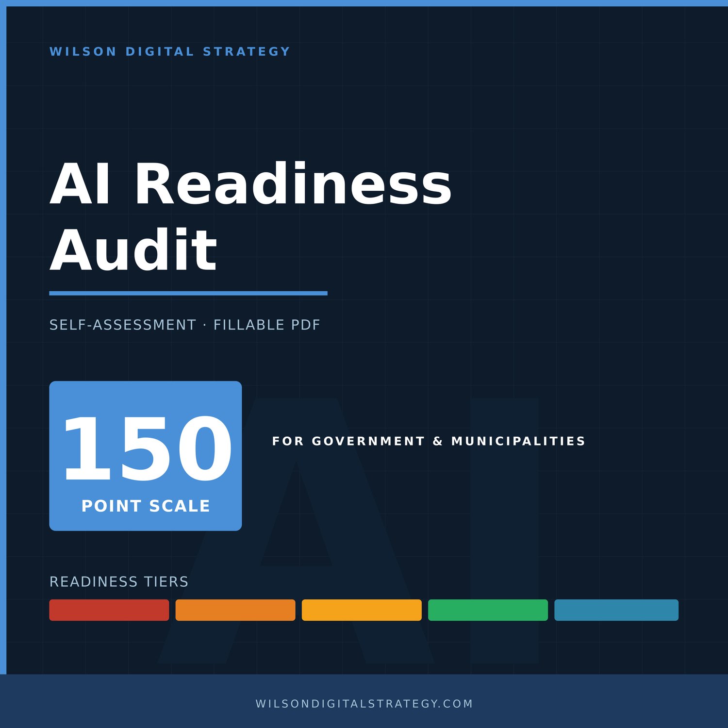Click the large '150' number
Image resolution: width=728 pixels, height=728 pixels.
[147, 449]
